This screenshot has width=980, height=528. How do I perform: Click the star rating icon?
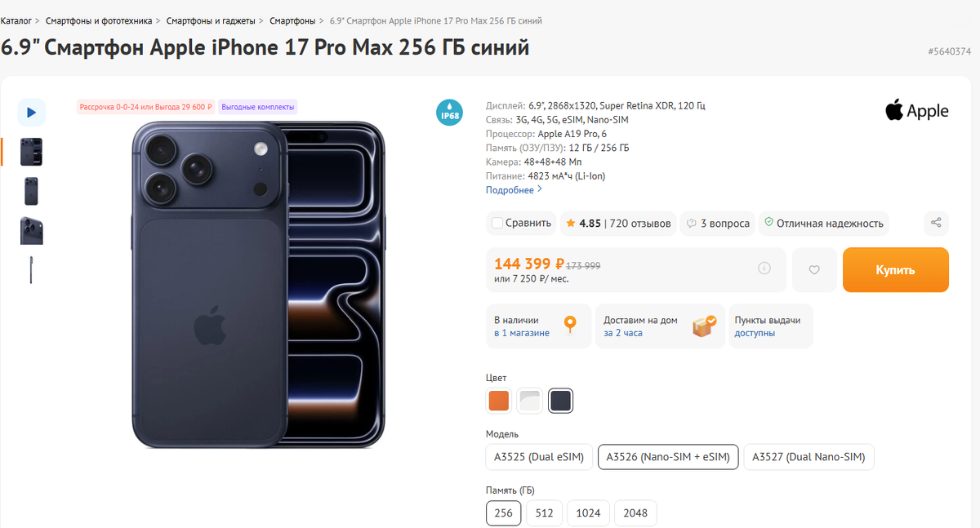coord(570,222)
